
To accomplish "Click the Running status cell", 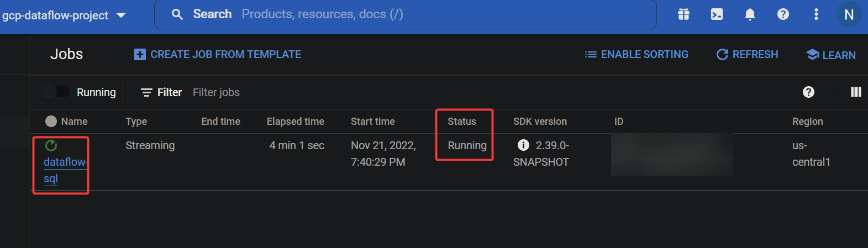I will [x=467, y=145].
